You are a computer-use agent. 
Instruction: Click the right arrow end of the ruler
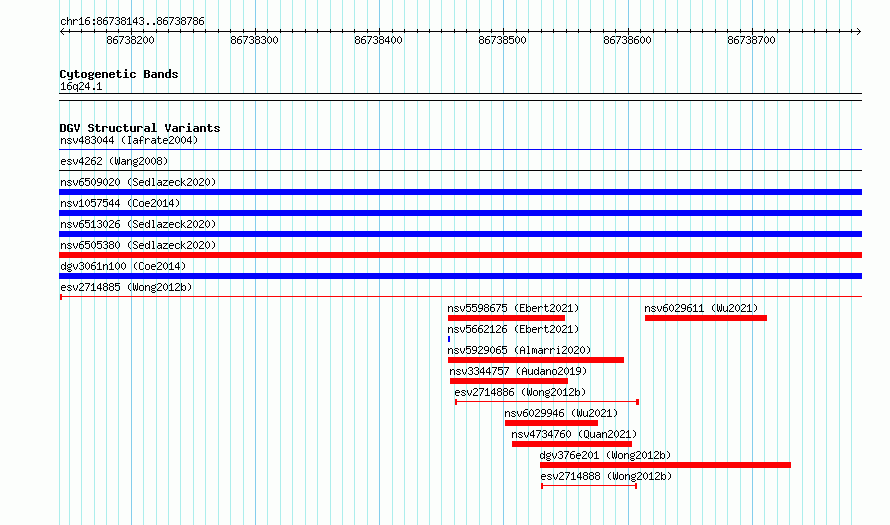click(858, 31)
